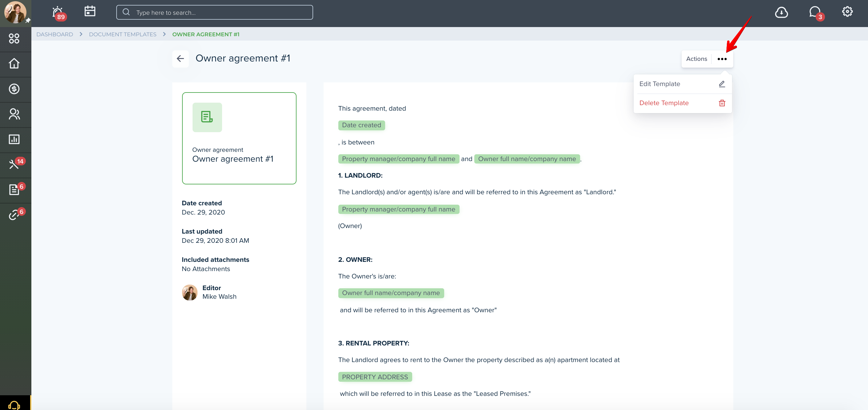Open the calendar icon in top bar

(x=90, y=11)
